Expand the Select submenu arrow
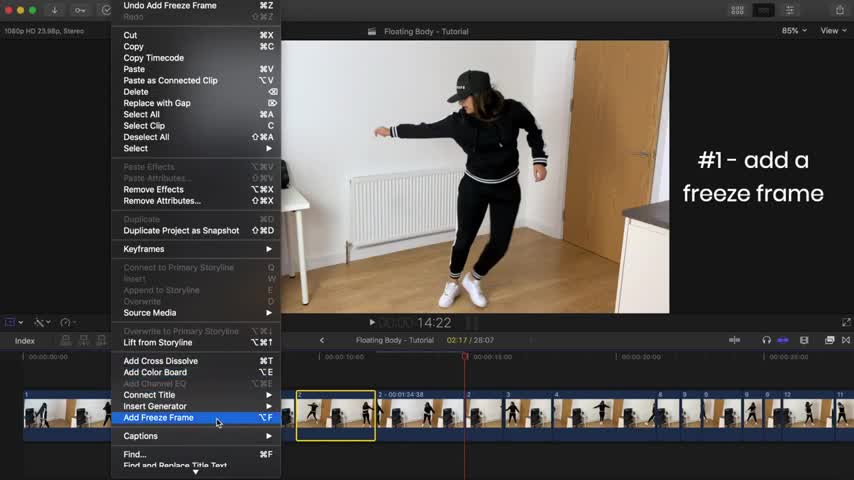854x480 pixels. [269, 149]
